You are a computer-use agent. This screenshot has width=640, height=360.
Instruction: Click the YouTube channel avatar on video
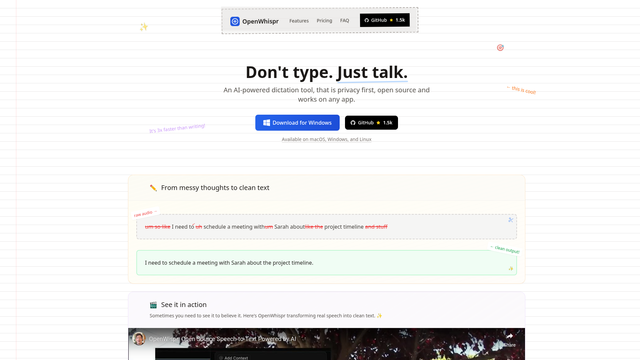[x=139, y=338]
